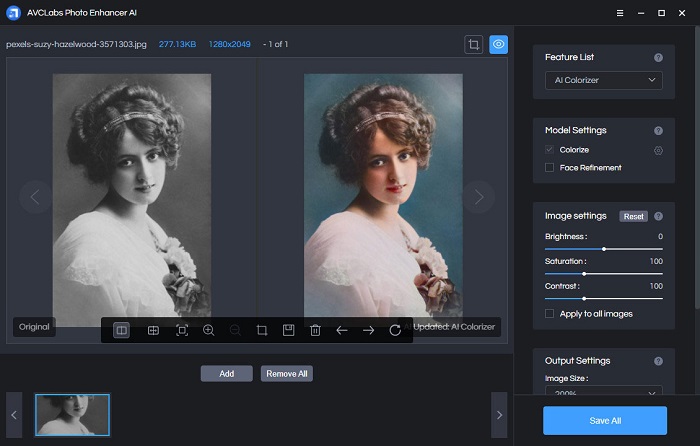
Task: Click the Original label on preview
Action: [34, 327]
